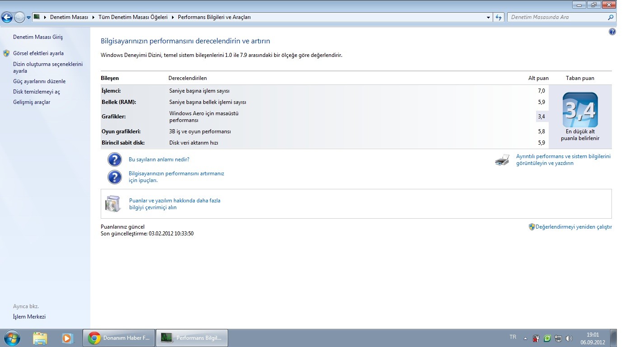Screen dimensions: 644x347
Task: Select the Bellek (RAM) row label
Action: coord(119,102)
